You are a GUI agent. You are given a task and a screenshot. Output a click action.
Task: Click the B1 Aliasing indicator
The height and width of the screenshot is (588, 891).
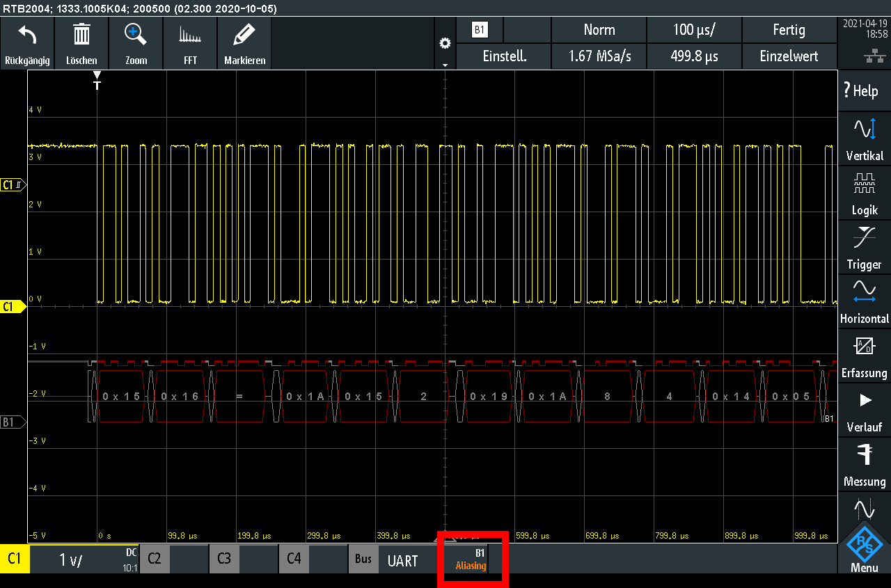[471, 559]
